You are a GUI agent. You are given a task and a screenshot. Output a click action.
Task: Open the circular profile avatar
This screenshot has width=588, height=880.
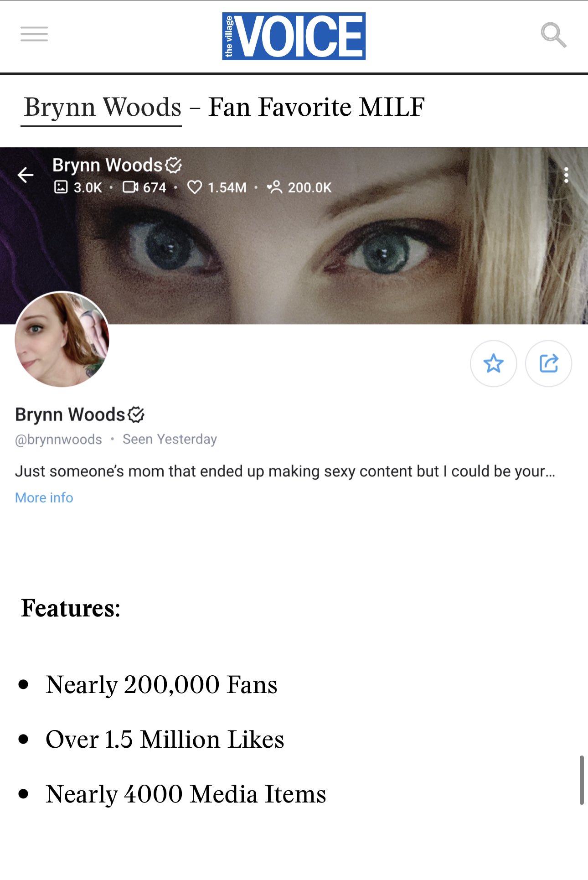click(x=62, y=339)
